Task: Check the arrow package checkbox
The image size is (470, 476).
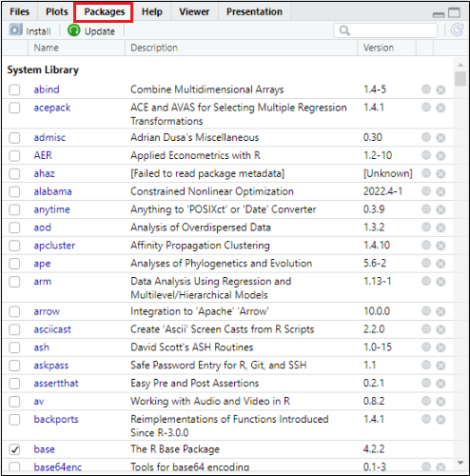Action: click(14, 311)
